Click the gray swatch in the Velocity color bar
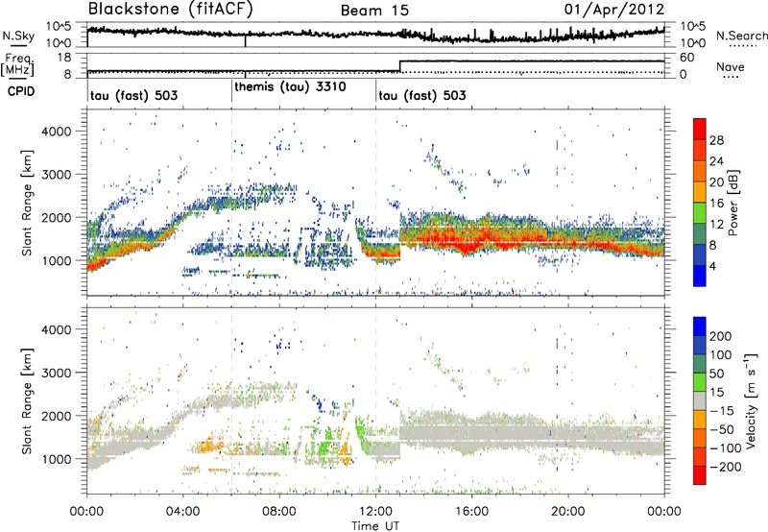The width and height of the screenshot is (768, 532). coord(700,400)
